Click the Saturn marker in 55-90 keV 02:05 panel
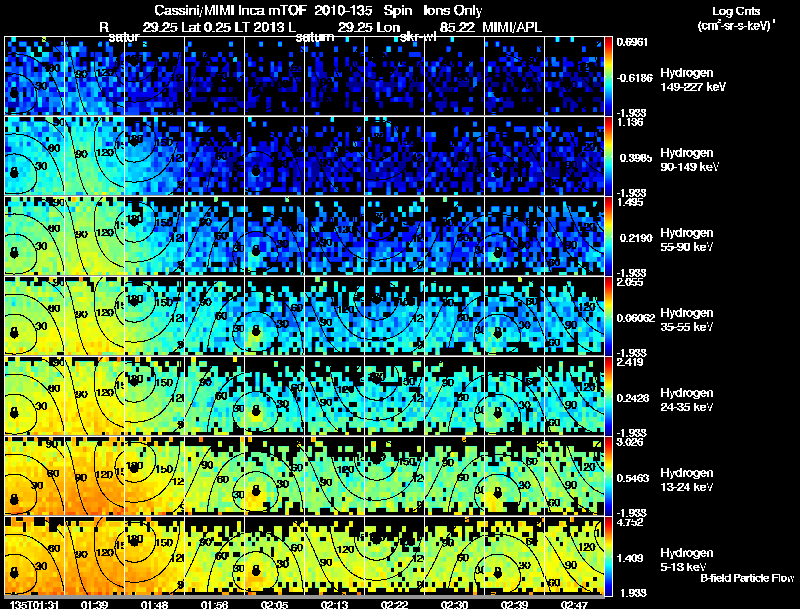 (256, 250)
